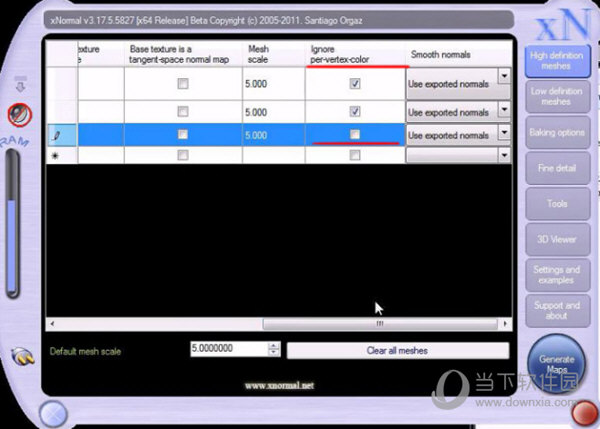
Task: Click the pencil edit icon in selected row
Action: pyautogui.click(x=57, y=135)
